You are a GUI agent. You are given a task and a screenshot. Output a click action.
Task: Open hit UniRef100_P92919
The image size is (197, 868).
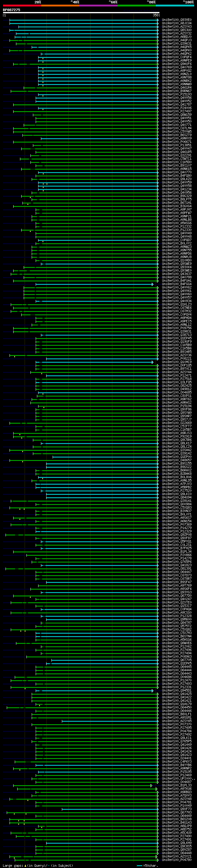(177, 437)
